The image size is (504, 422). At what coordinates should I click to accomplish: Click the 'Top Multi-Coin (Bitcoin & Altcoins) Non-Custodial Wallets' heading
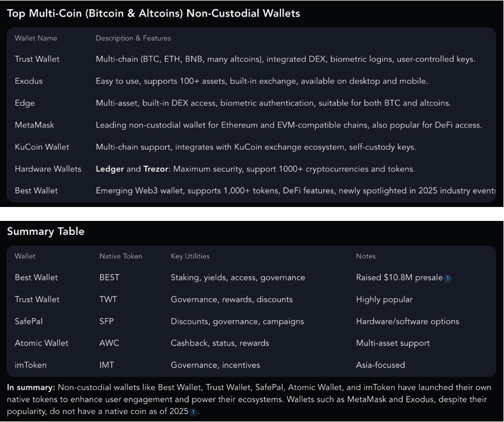pyautogui.click(x=153, y=13)
